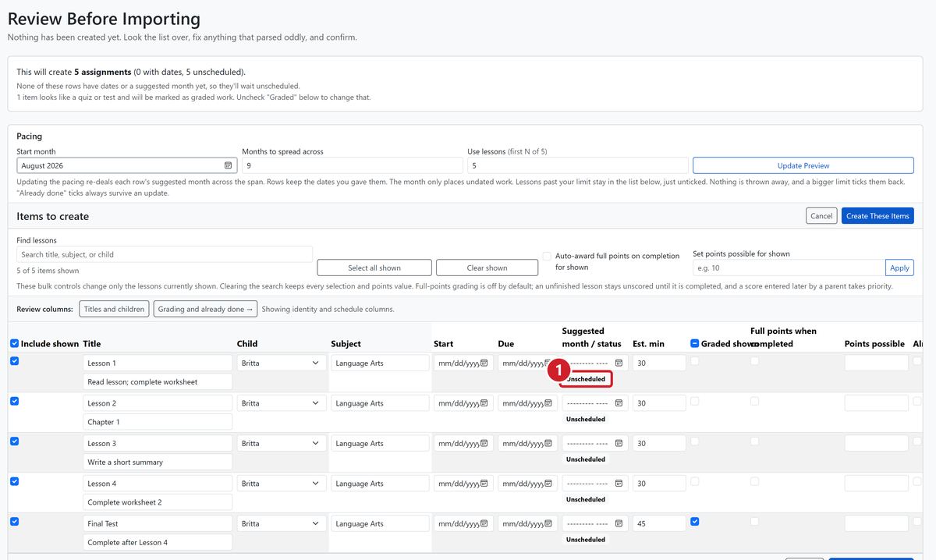Image resolution: width=936 pixels, height=560 pixels.
Task: Click Points possible field for Lesson 4
Action: [x=877, y=484]
